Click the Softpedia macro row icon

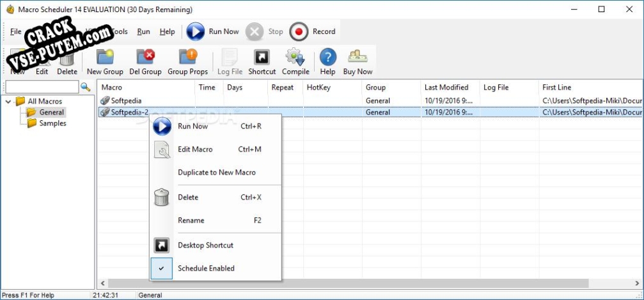[x=105, y=100]
